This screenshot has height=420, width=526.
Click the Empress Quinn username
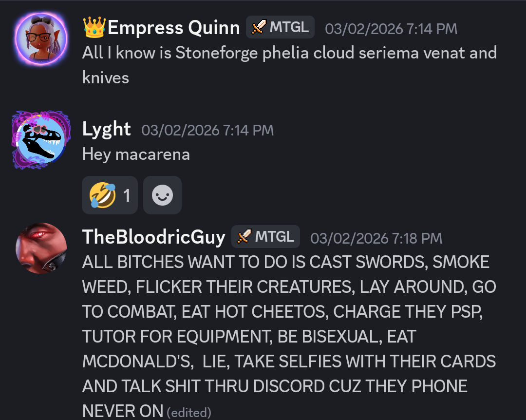coord(173,28)
